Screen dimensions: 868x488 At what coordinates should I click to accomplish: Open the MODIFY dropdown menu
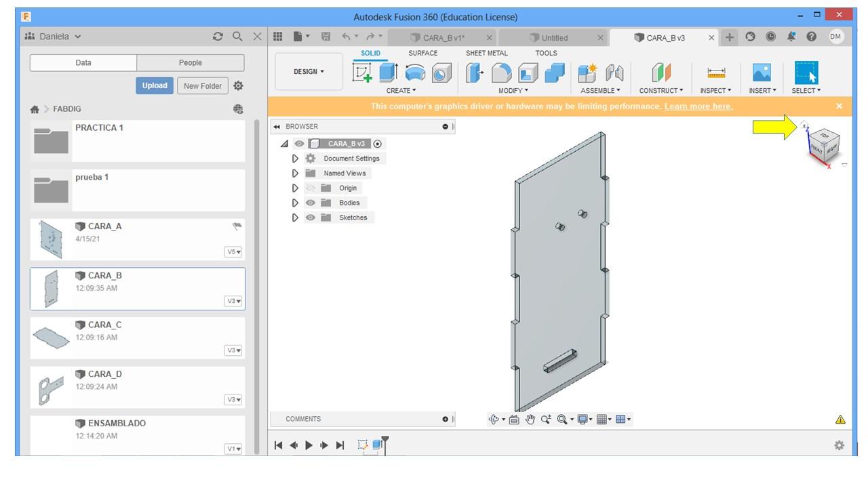(513, 90)
